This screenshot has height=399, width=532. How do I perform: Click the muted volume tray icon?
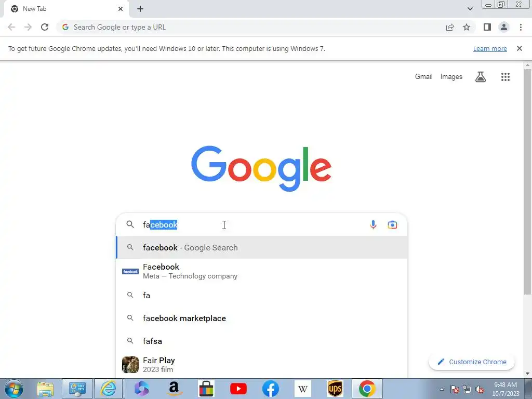[480, 389]
